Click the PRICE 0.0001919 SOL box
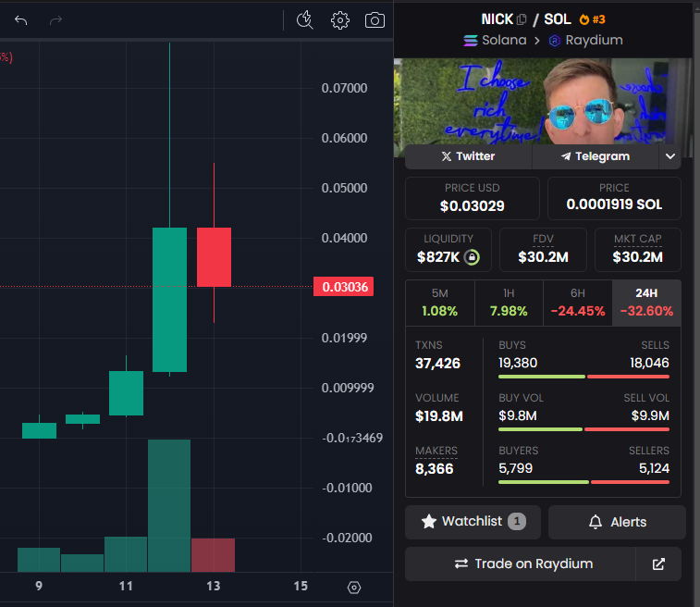This screenshot has height=607, width=700. click(x=614, y=198)
